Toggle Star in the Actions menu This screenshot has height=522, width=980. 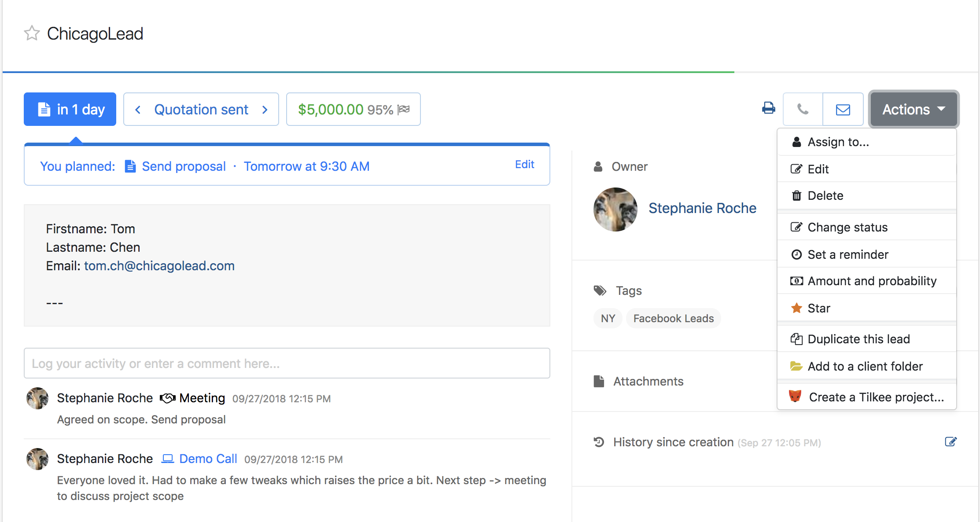(x=818, y=309)
